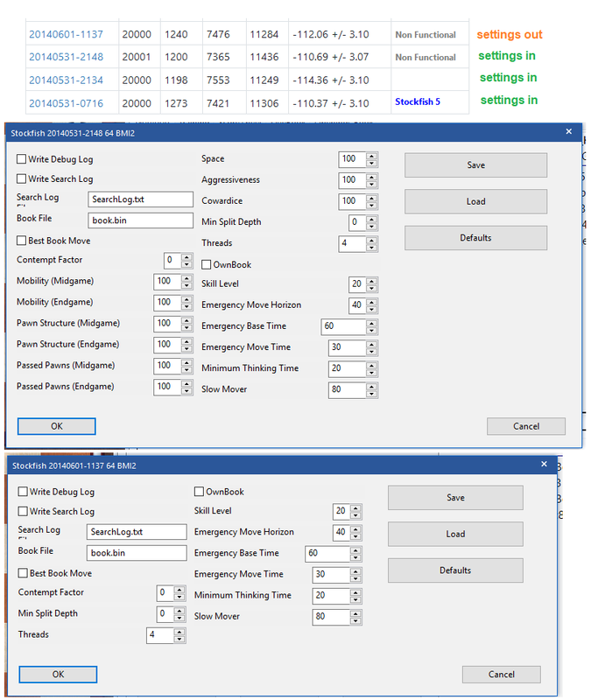Close the Stockfish 20140531-2148 dialog

click(568, 132)
